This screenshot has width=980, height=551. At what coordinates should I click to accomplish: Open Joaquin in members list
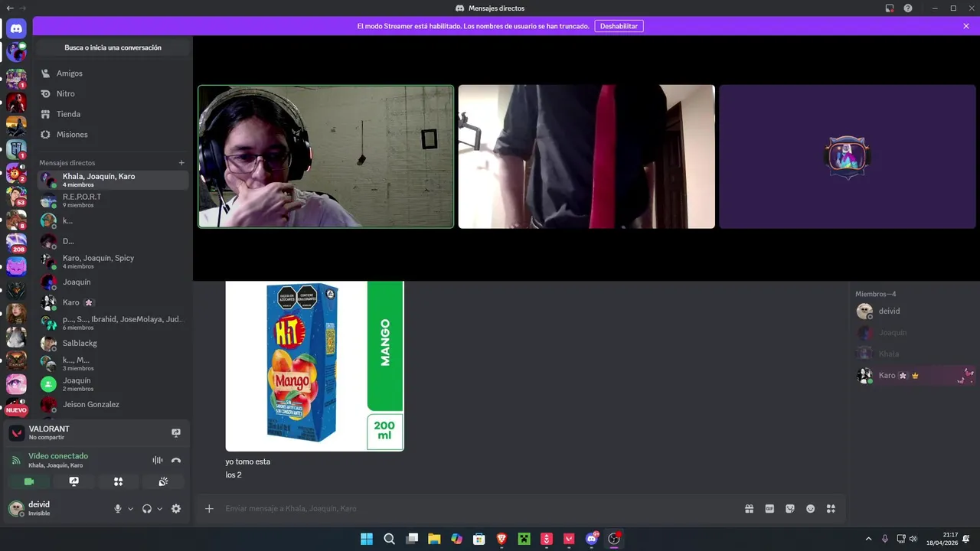[913, 333]
